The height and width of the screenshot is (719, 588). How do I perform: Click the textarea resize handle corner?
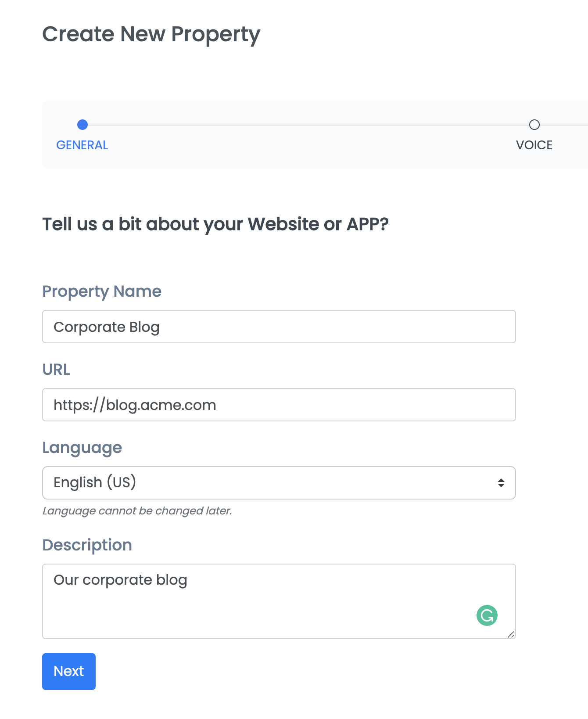(x=511, y=634)
